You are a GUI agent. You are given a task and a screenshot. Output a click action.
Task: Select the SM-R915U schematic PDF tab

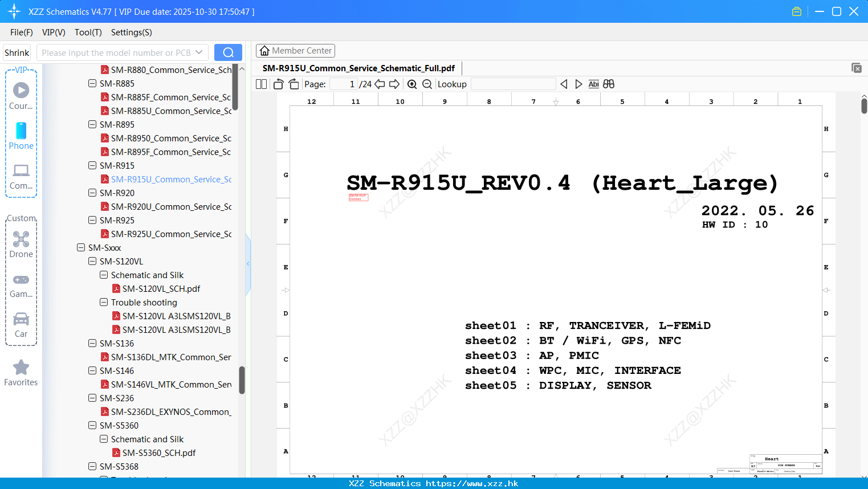pos(358,68)
